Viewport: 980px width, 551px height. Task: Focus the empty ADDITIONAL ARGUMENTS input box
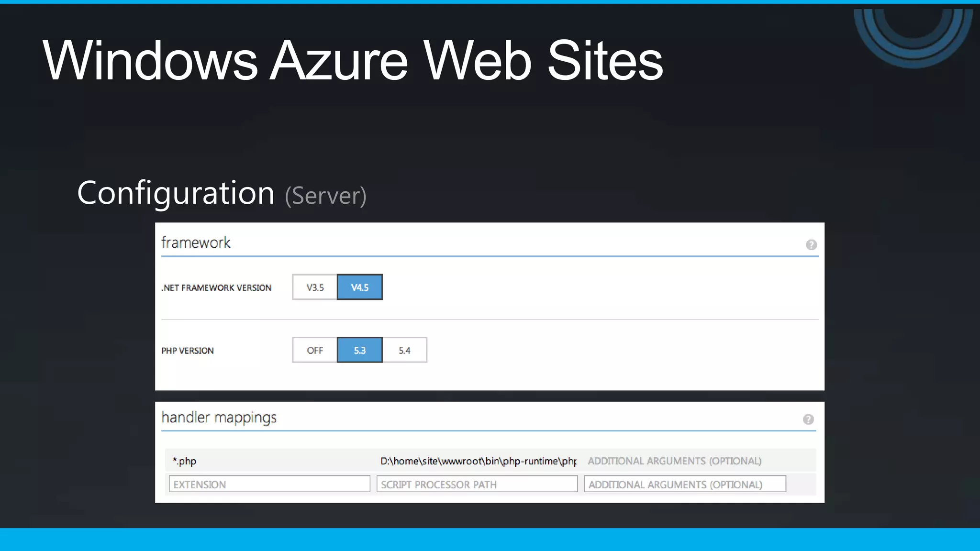coord(685,484)
